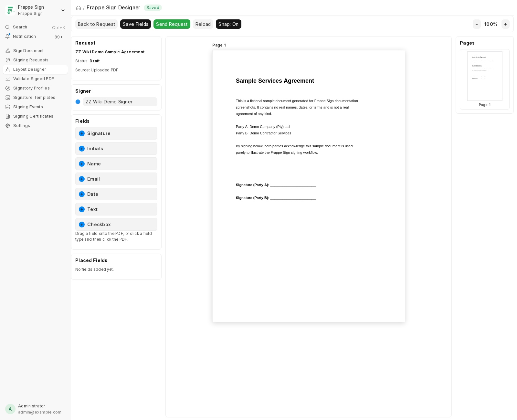Click the plus icon beside Text field

(82, 209)
